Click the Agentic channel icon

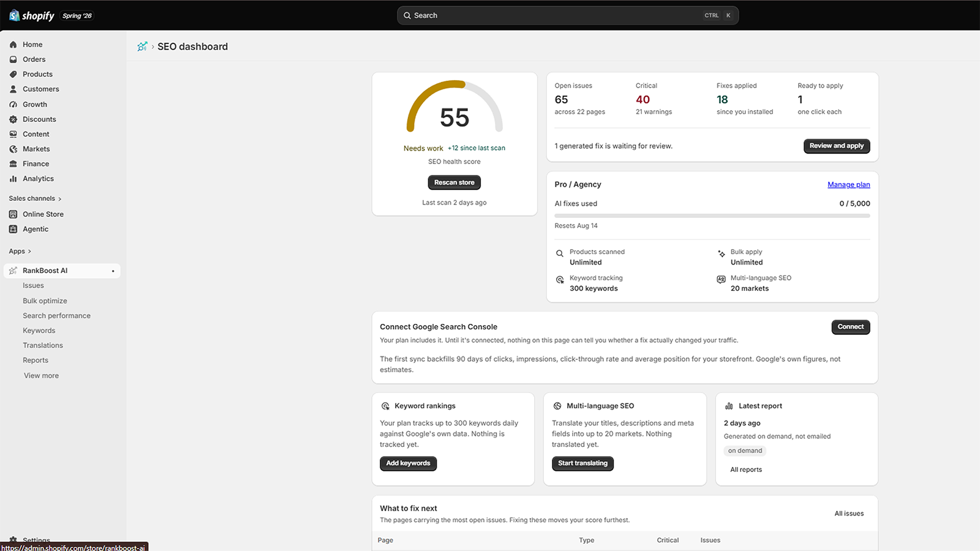click(13, 229)
